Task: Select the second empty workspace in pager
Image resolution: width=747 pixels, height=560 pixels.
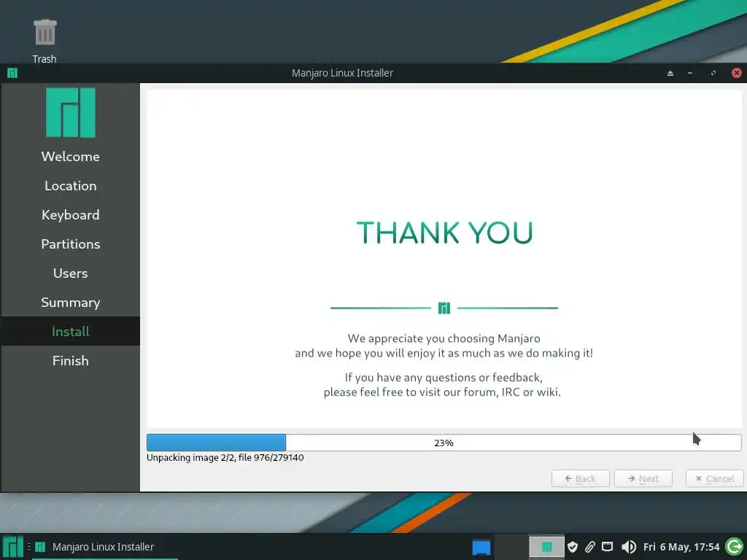Action: [511, 547]
